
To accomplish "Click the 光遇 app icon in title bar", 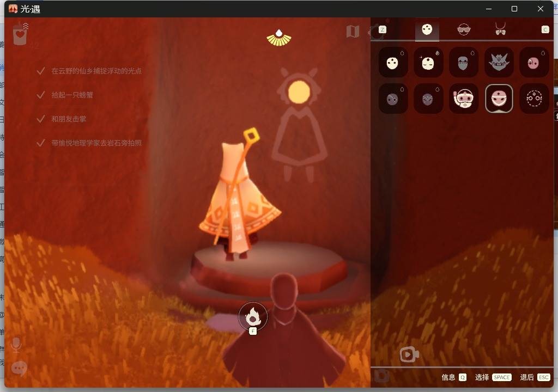I will click(13, 9).
